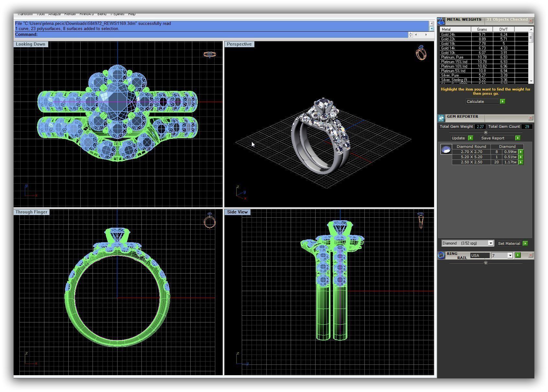The width and height of the screenshot is (548, 392).
Task: Click command line right navigation arrow
Action: (426, 35)
